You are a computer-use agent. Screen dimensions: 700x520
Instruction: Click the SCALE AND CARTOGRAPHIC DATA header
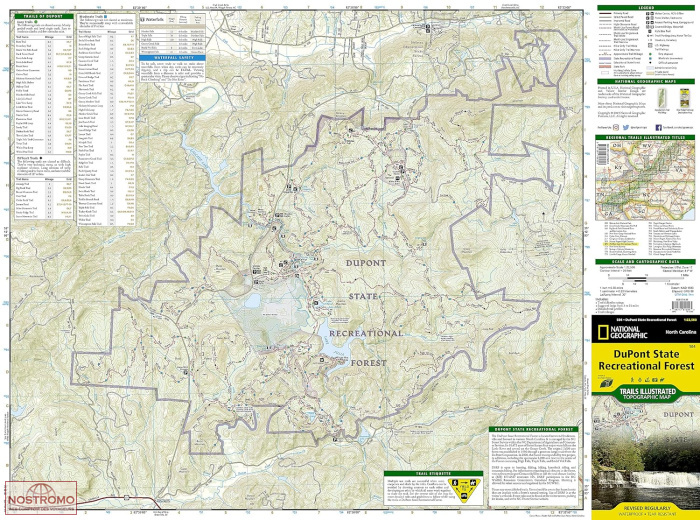pyautogui.click(x=646, y=262)
